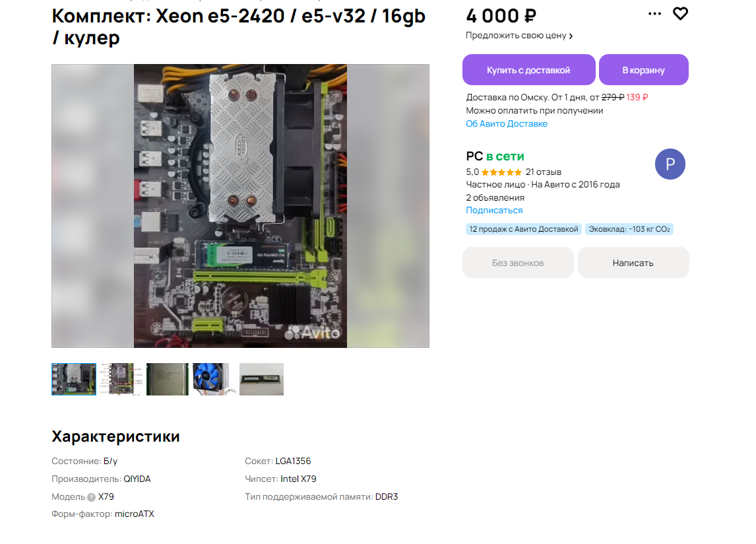Click Купить с доставкой button
The height and width of the screenshot is (544, 756).
(x=528, y=70)
